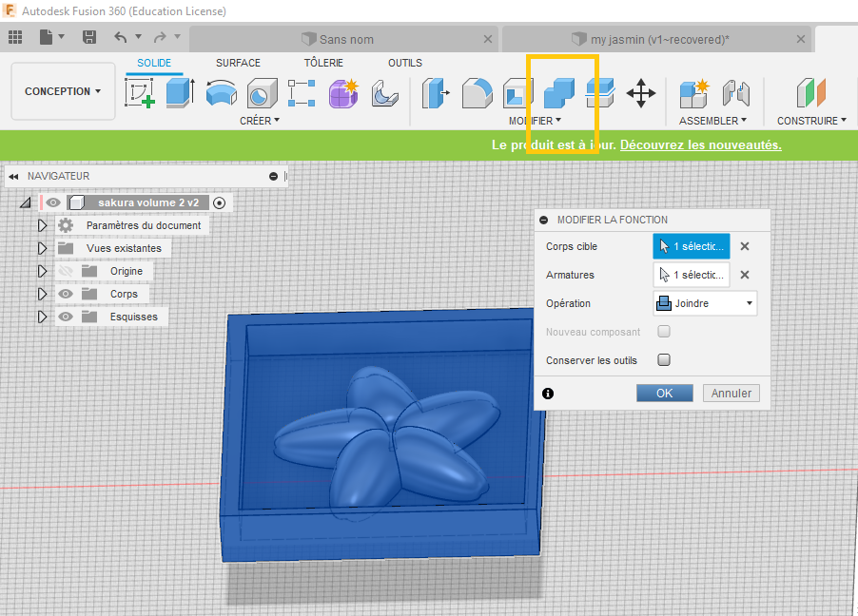Select the Create Form tool

[343, 92]
